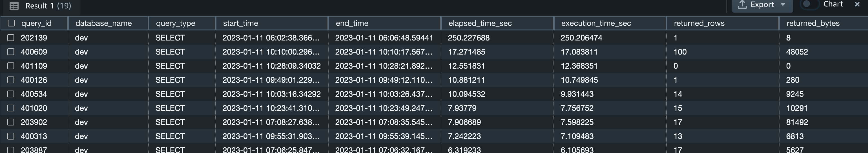Click returned rows cell 100
The width and height of the screenshot is (868, 153).
[x=680, y=52]
